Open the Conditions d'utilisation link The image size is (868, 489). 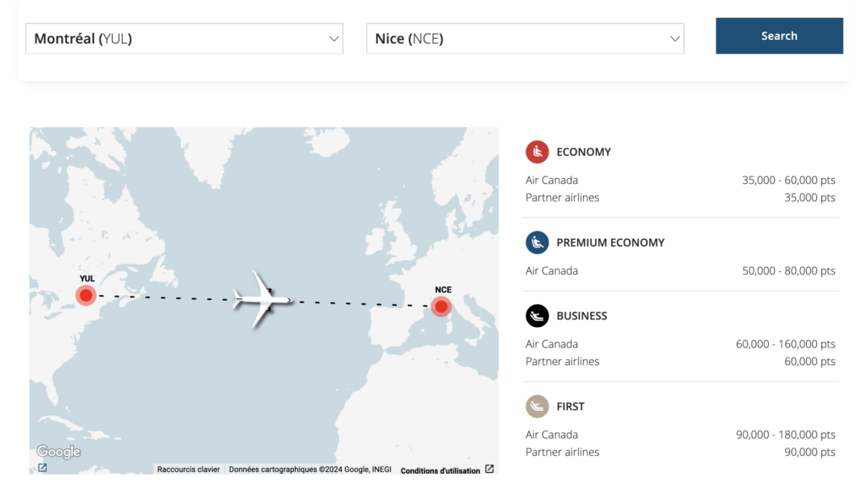[440, 470]
